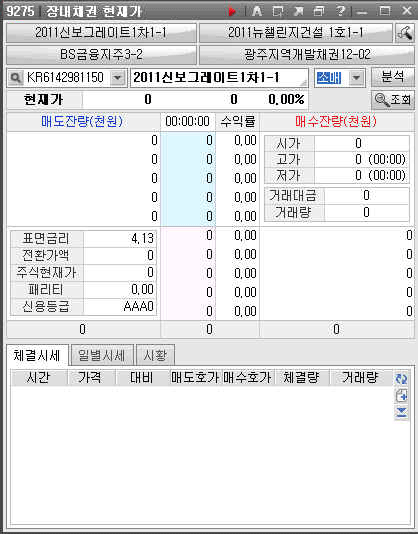This screenshot has width=418, height=534.
Task: Click the magnifier search icon beside bond code
Action: (15, 78)
